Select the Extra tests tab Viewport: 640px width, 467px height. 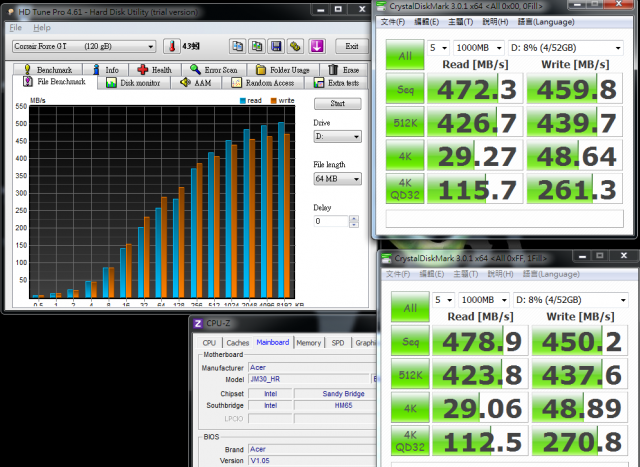point(336,83)
